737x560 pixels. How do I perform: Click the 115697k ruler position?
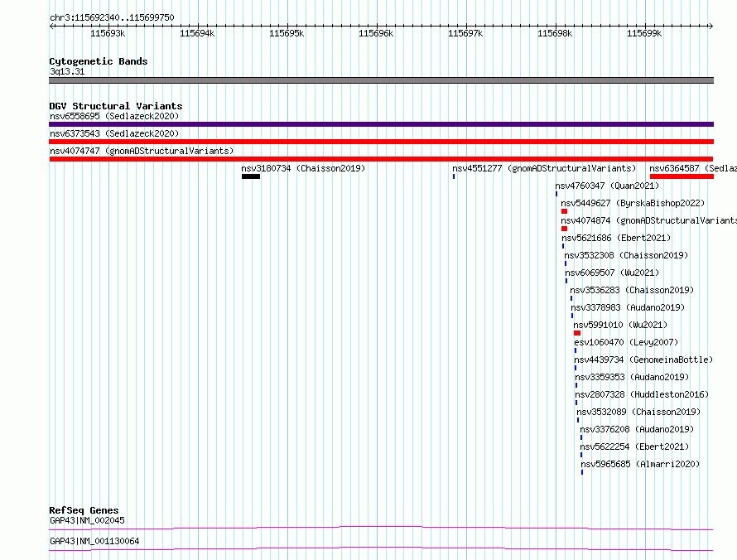(x=465, y=33)
